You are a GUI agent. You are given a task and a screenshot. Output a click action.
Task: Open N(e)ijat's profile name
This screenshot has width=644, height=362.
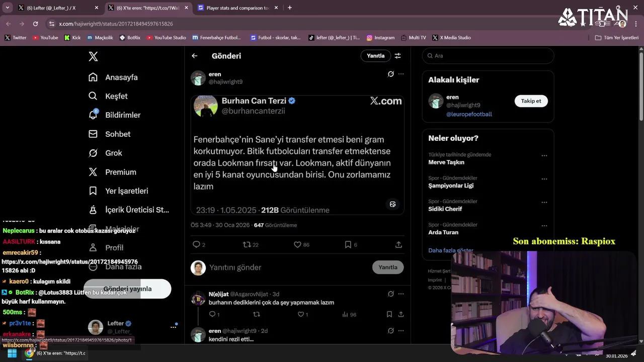218,294
